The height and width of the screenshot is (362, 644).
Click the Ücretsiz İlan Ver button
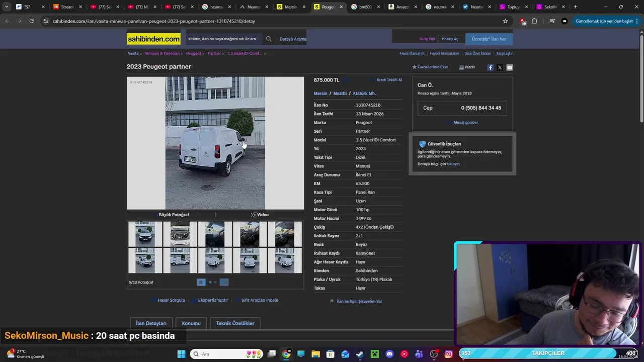pos(489,39)
